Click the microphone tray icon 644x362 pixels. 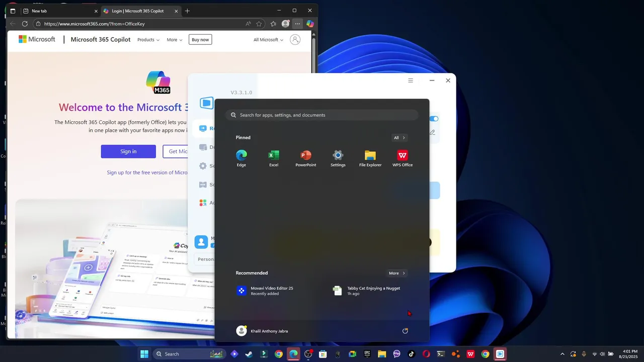[584, 354]
